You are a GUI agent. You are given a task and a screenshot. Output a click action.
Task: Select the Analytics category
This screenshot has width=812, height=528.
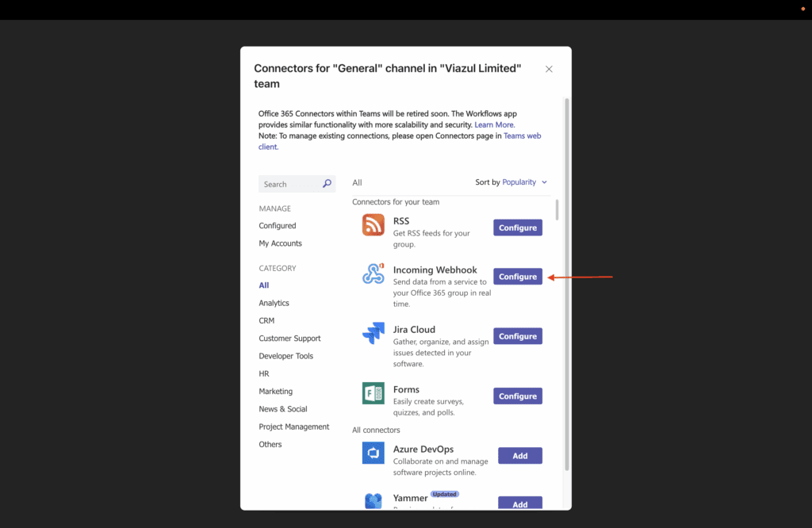click(x=274, y=303)
